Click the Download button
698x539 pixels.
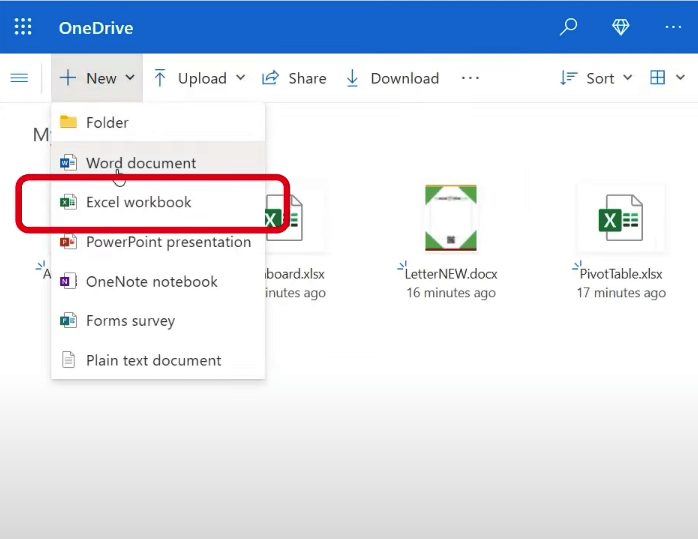pyautogui.click(x=393, y=78)
